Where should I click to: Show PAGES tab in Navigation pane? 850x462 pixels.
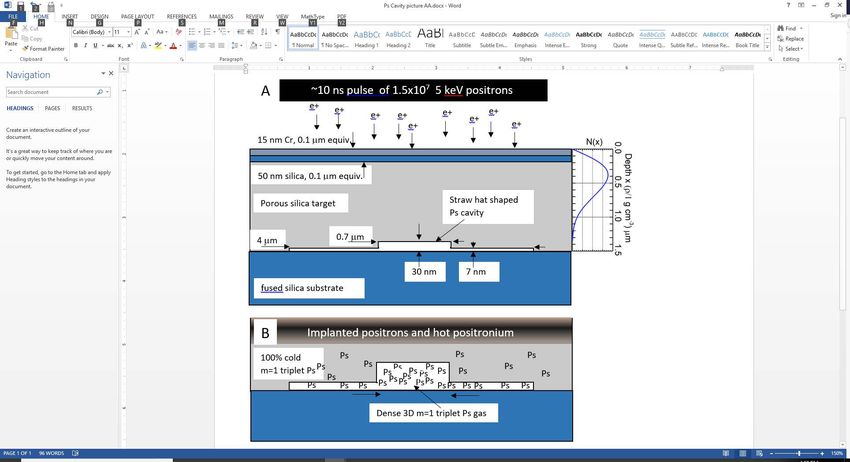[x=53, y=108]
